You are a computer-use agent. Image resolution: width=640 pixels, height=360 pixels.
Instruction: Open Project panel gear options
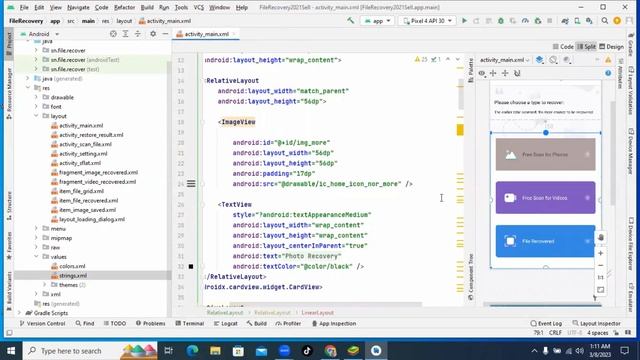click(x=153, y=34)
